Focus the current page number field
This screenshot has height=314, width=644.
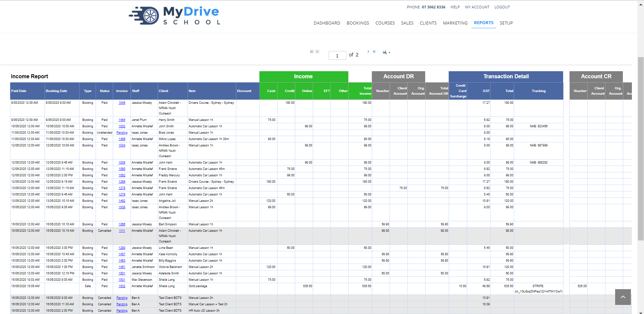(337, 55)
